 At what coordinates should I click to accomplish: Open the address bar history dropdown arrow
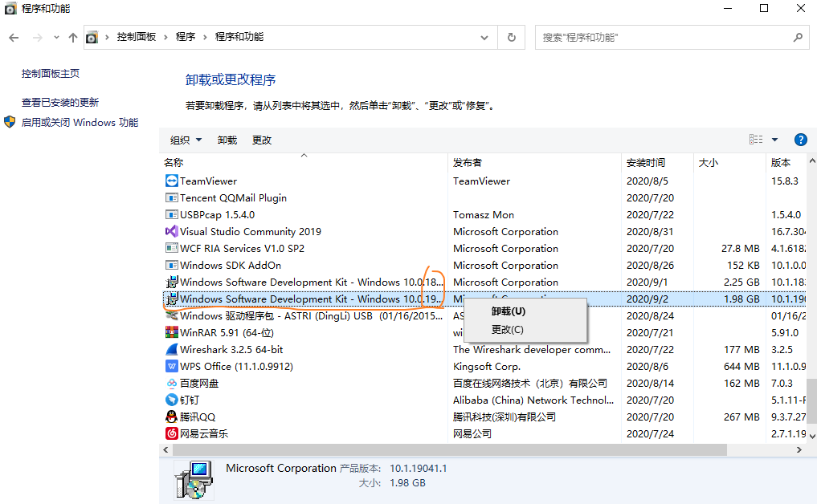(x=484, y=37)
